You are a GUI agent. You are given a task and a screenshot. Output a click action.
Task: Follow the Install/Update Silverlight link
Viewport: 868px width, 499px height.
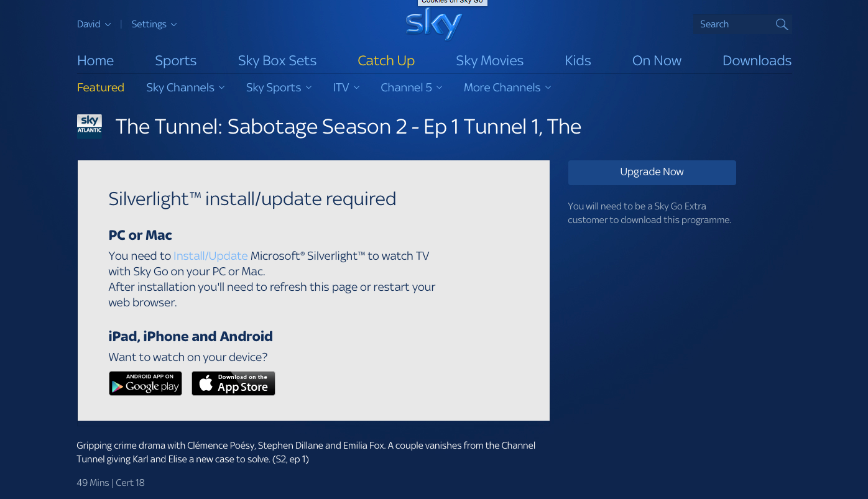[x=210, y=256]
